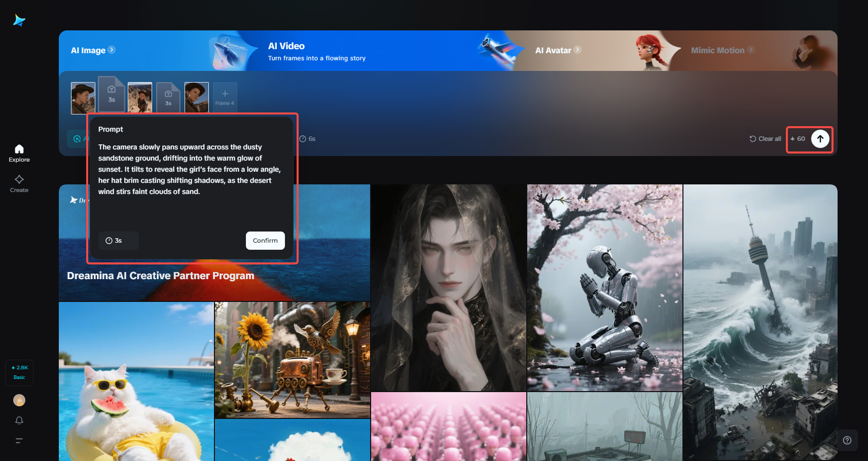Select the AI Video tab
The height and width of the screenshot is (461, 868).
pos(316,51)
